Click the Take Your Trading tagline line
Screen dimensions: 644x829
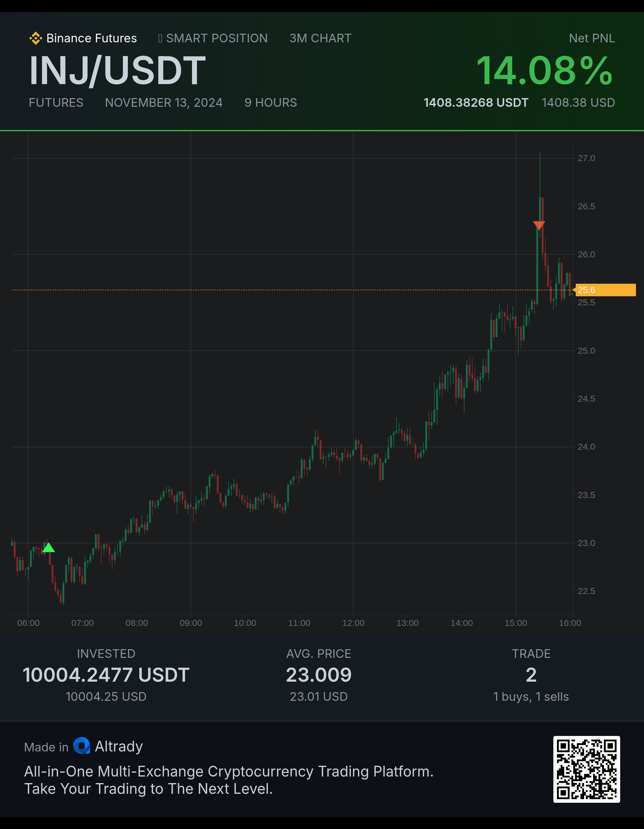148,789
